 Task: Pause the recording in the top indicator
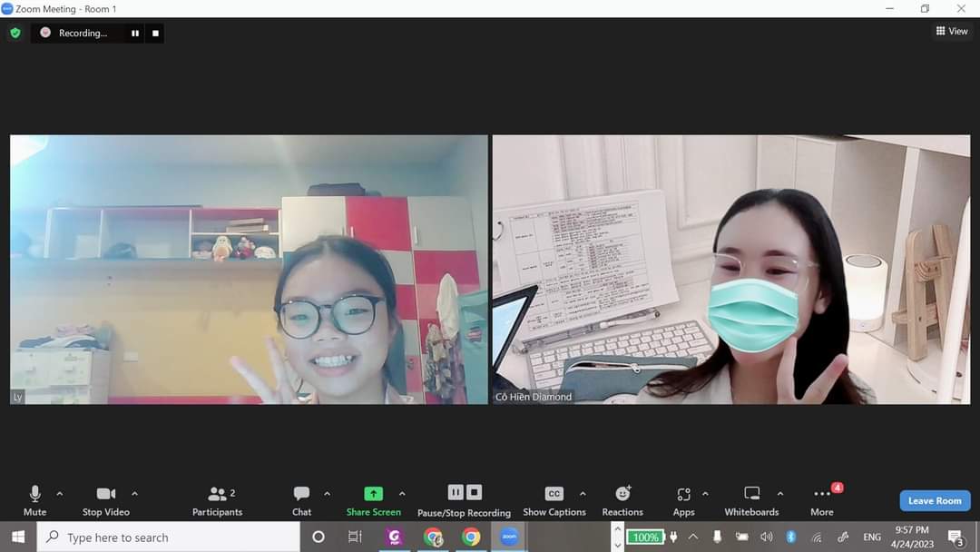[x=135, y=34]
